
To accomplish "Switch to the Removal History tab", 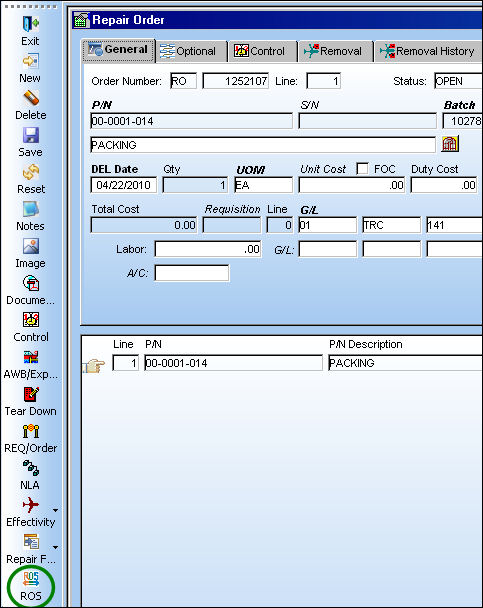I will [x=428, y=51].
